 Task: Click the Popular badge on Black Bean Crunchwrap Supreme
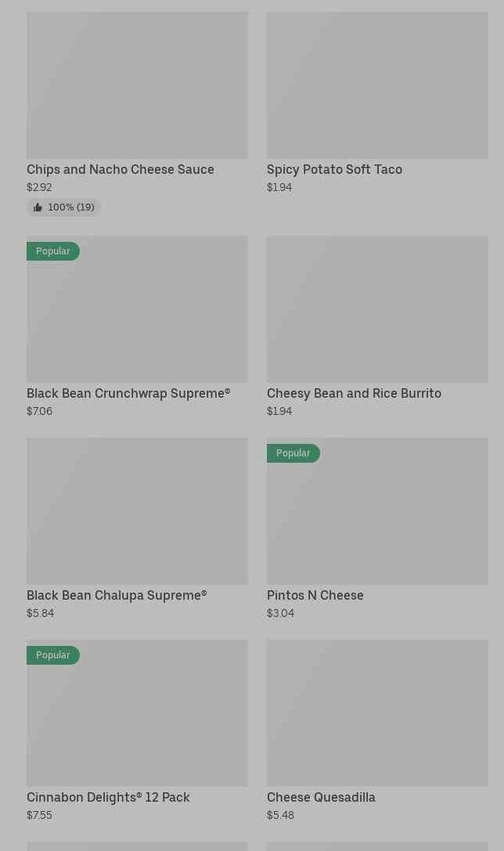coord(53,251)
